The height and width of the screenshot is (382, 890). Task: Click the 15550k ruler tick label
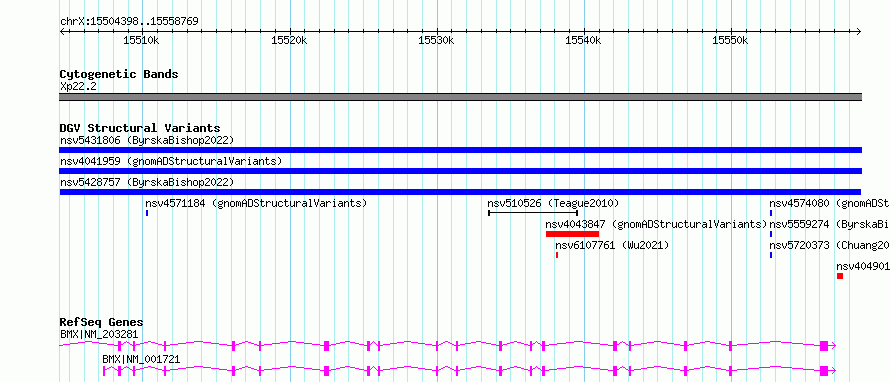tap(731, 40)
